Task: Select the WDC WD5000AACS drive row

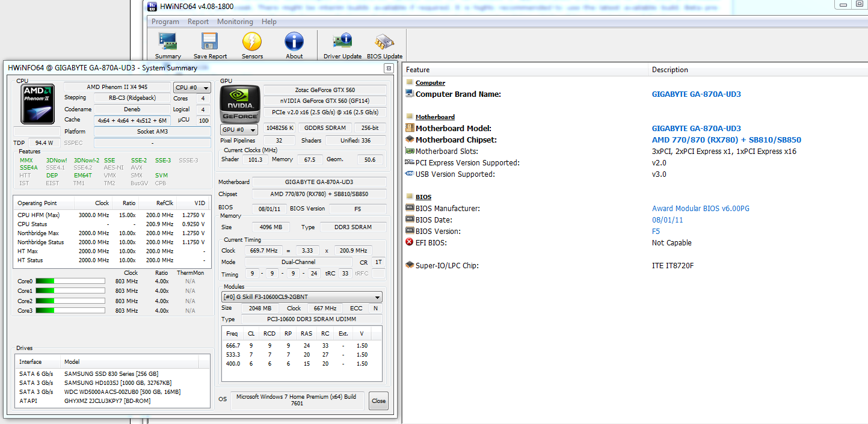Action: (x=112, y=392)
